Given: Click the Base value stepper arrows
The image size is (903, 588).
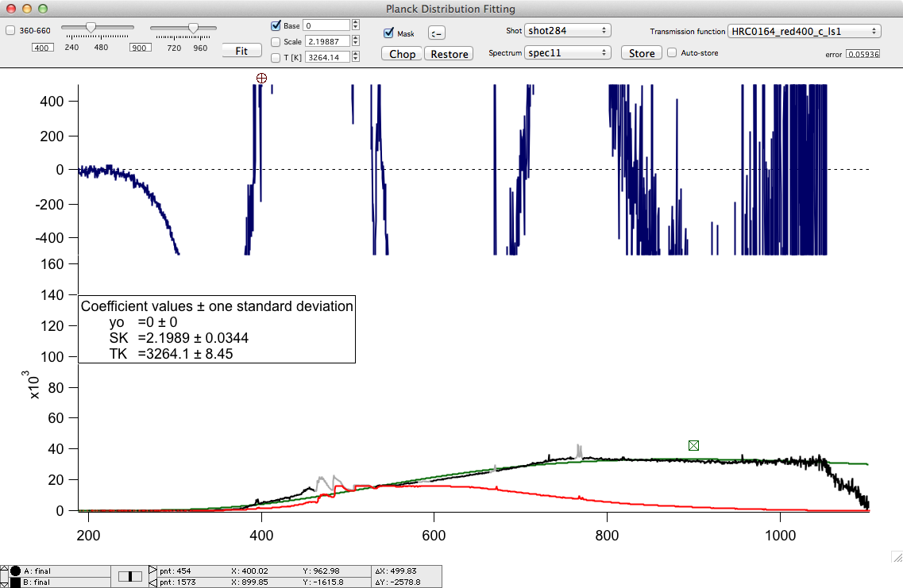Looking at the screenshot, I should pos(355,25).
